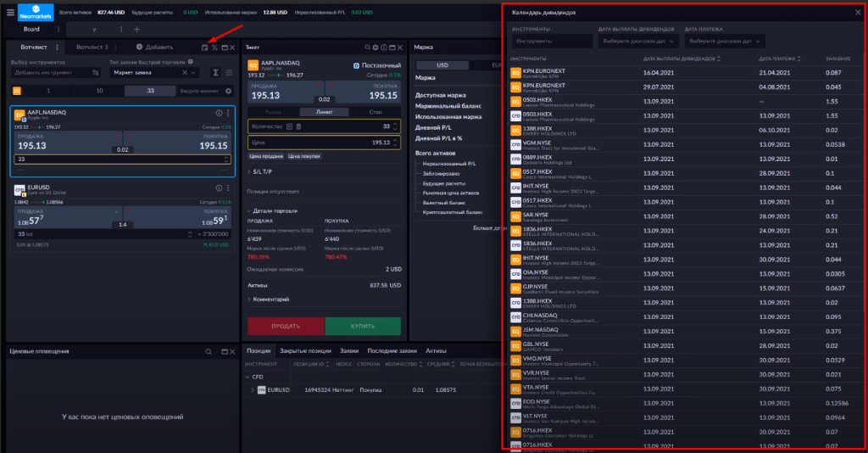Image resolution: width=868 pixels, height=453 pixels.
Task: Open the hamburger main menu
Action: pyautogui.click(x=10, y=12)
